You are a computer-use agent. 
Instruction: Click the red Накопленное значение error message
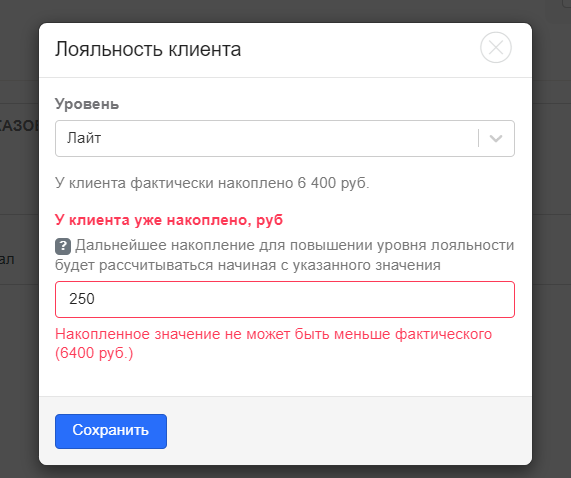coord(273,343)
